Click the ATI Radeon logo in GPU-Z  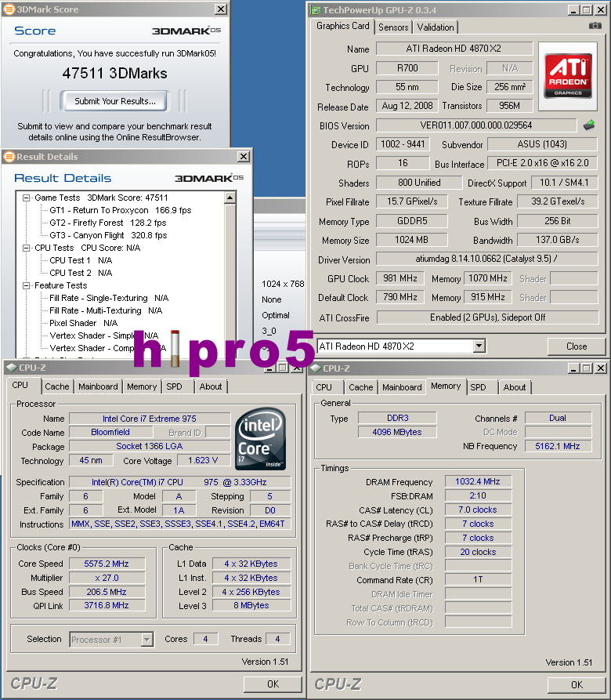click(x=568, y=76)
